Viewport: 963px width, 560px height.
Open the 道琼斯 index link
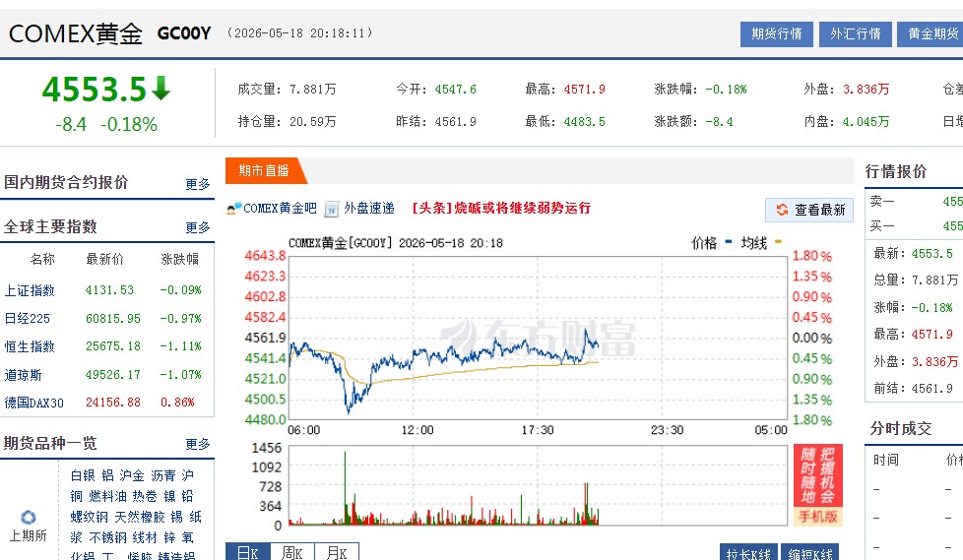coord(24,375)
